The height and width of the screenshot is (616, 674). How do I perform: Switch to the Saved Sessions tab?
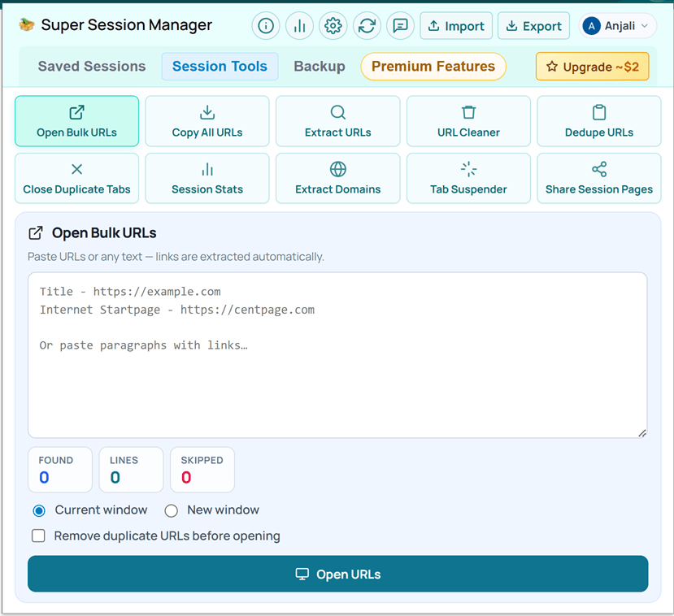click(x=92, y=66)
